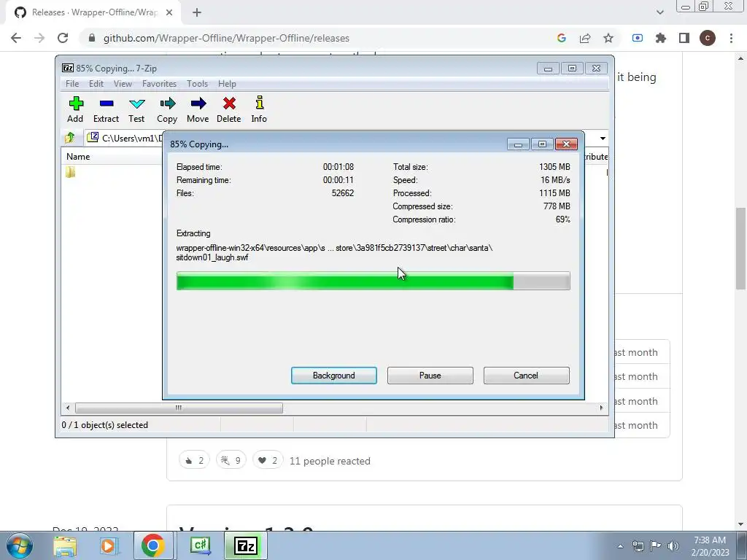Click the Info toolbar icon

259,109
